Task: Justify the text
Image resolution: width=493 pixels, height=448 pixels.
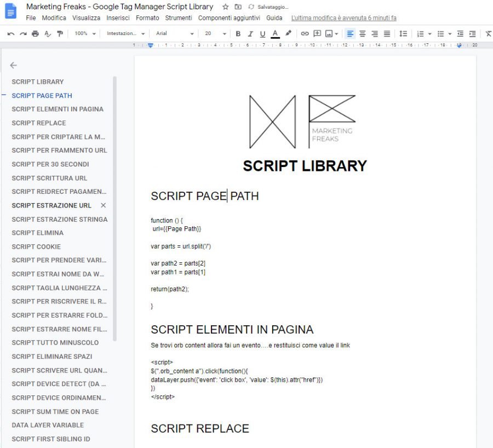Action: pyautogui.click(x=387, y=33)
